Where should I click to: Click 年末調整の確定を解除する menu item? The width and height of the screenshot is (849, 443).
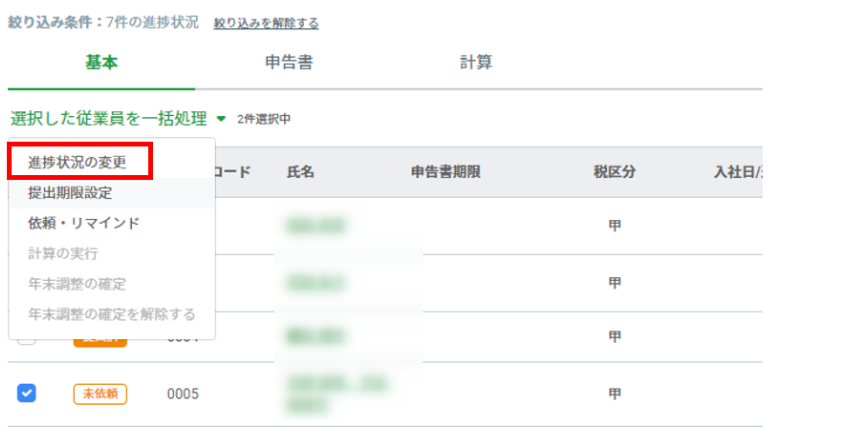111,314
